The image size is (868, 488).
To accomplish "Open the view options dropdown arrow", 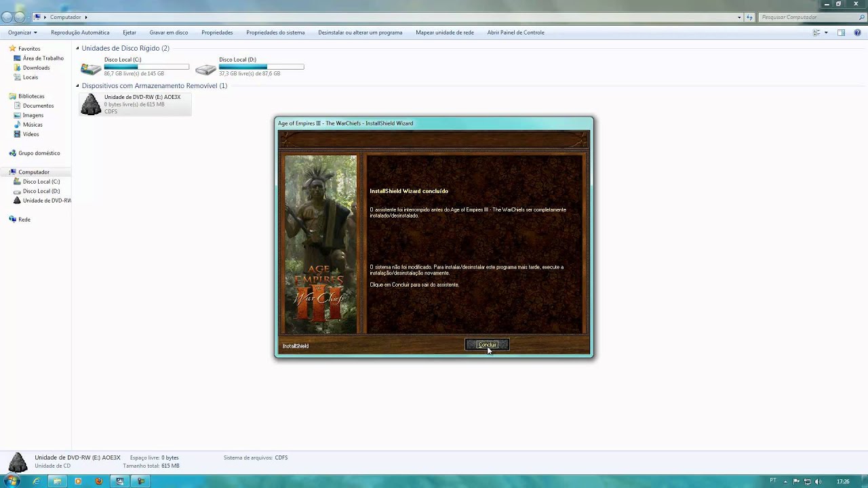I will coord(826,33).
